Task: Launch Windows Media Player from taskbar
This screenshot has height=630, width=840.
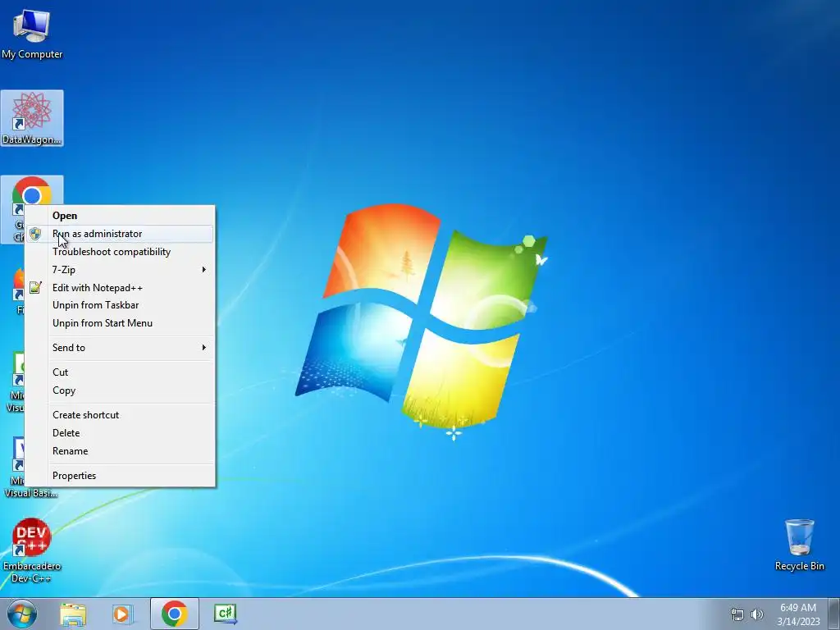Action: [x=122, y=614]
